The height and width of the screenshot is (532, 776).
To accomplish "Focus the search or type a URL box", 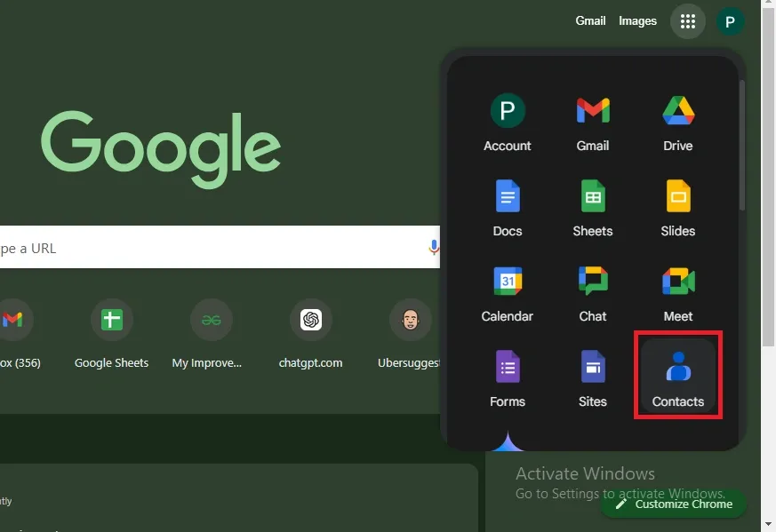I will [x=220, y=247].
